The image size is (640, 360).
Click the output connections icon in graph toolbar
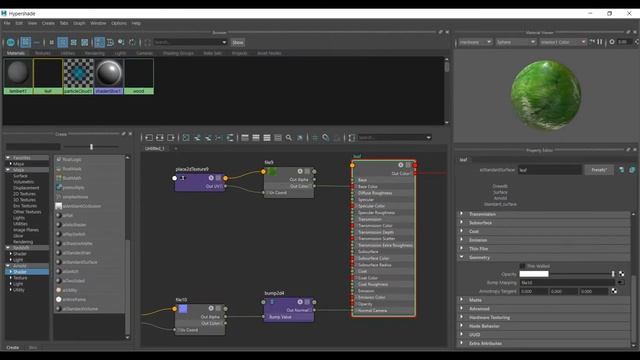[171, 138]
